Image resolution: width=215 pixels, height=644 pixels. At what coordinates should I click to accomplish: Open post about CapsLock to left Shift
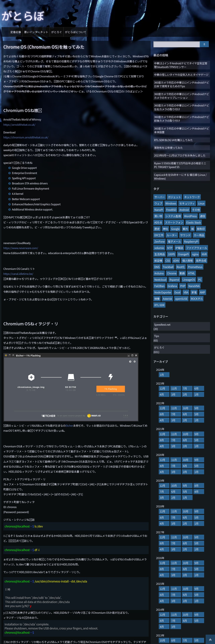click(x=182, y=177)
